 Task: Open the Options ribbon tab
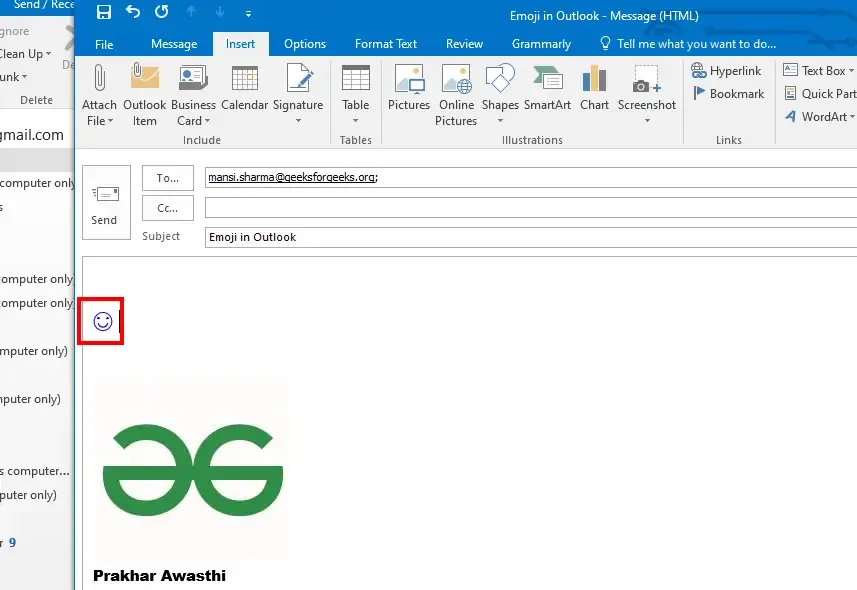tap(305, 44)
